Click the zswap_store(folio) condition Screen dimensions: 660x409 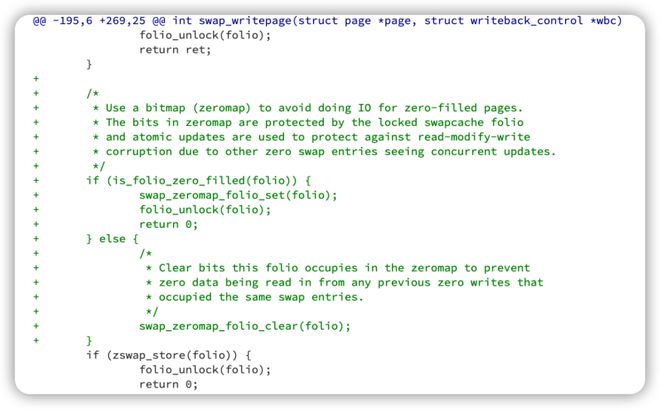point(171,355)
